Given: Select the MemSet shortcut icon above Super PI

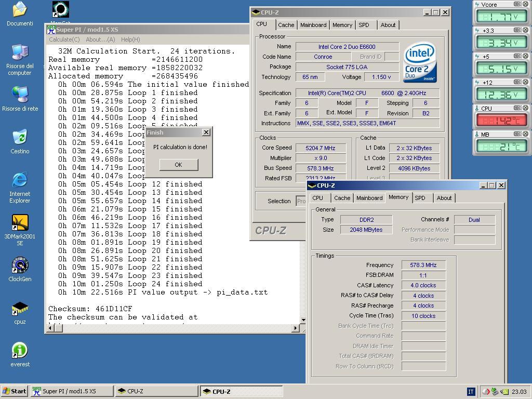Looking at the screenshot, I should pos(61,9).
